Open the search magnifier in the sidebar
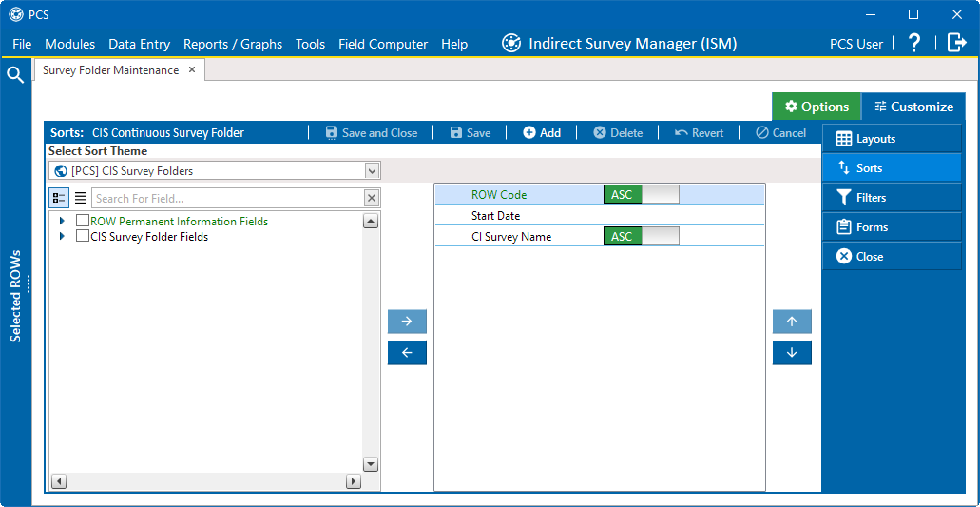Viewport: 980px width, 507px height. coord(15,76)
